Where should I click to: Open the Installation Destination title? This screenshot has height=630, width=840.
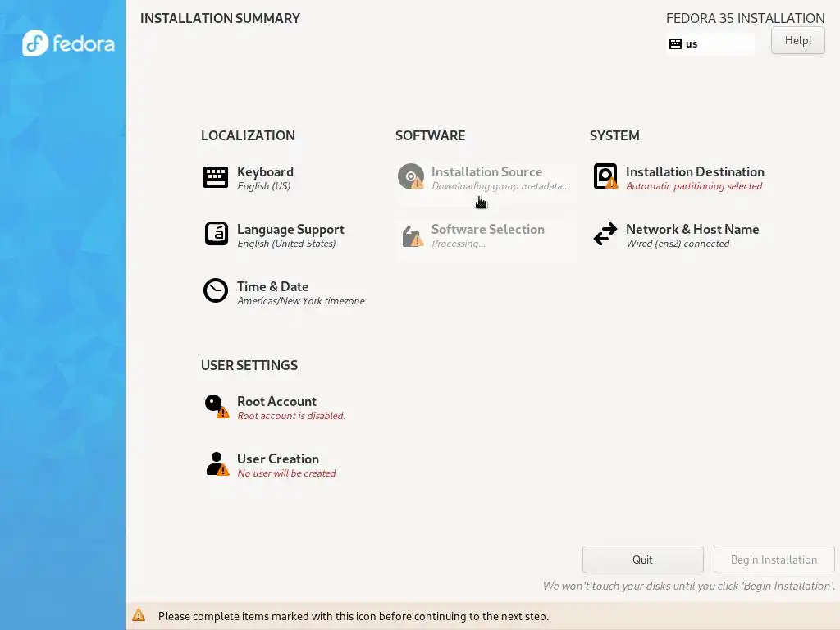(695, 172)
